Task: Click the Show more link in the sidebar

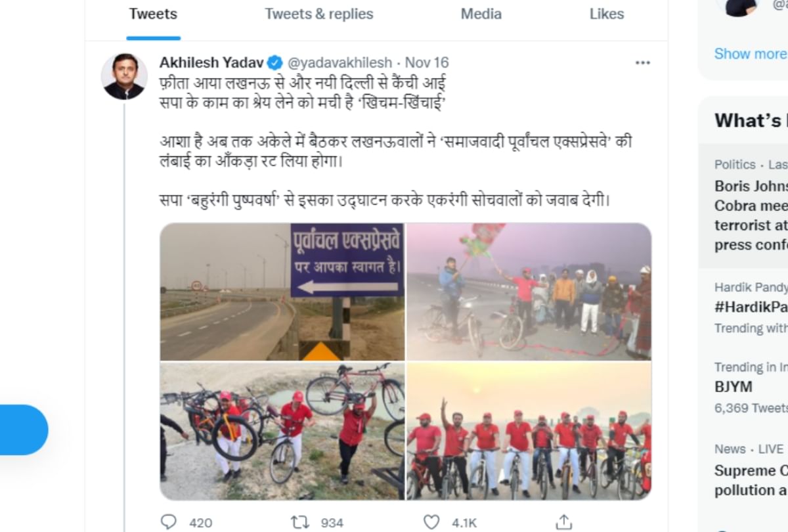Action: tap(751, 54)
